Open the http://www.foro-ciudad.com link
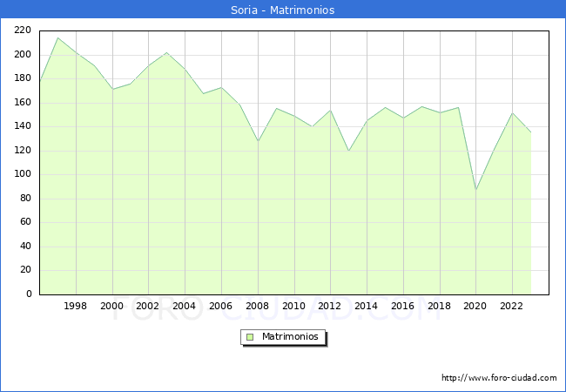The width and height of the screenshot is (566, 392). pyautogui.click(x=499, y=378)
